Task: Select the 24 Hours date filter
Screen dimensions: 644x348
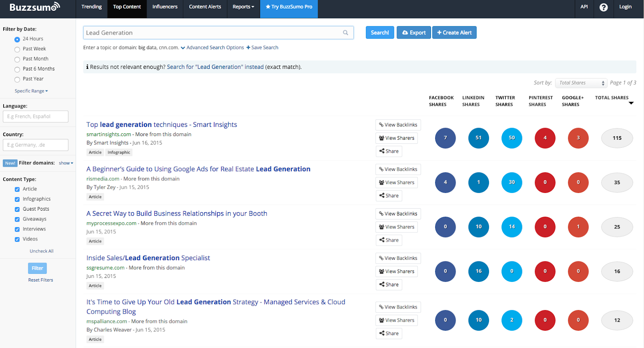Action: [17, 39]
